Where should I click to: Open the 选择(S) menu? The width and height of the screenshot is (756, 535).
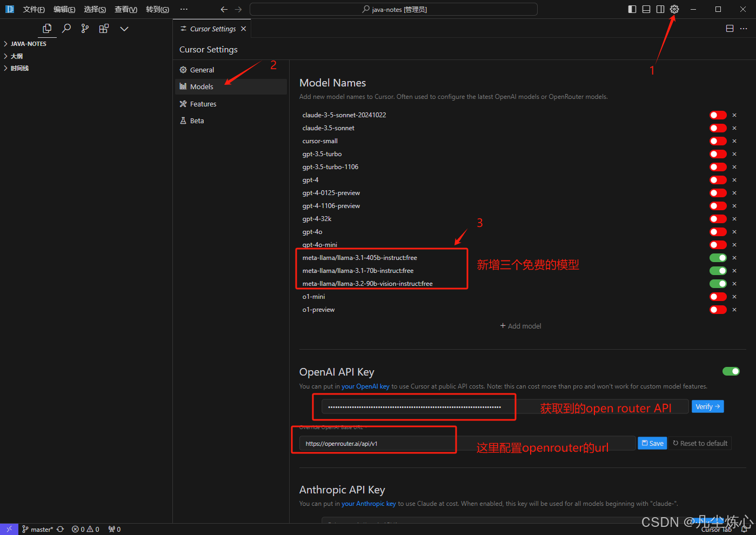pos(95,9)
